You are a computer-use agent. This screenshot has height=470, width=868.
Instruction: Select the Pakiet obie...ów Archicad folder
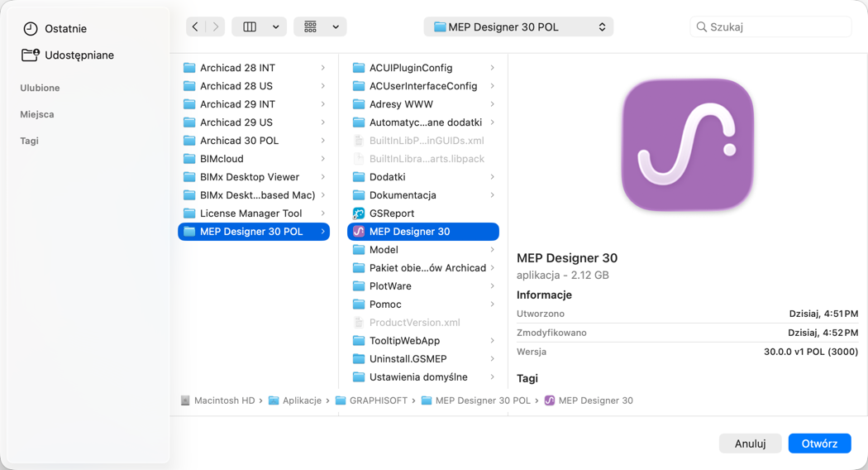click(423, 268)
